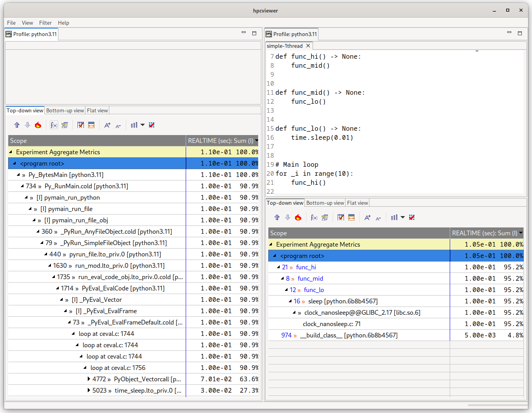Click resize columns icon in right pane toolbar
The width and height of the screenshot is (532, 413).
[351, 217]
